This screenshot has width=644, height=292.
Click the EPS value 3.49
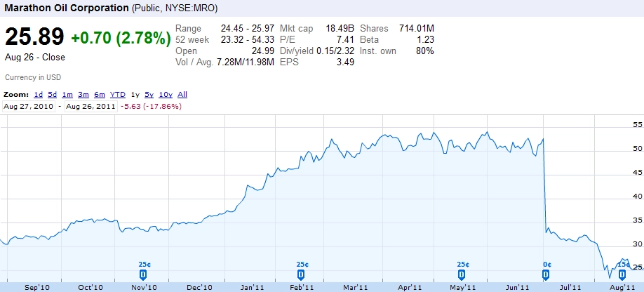click(x=345, y=62)
